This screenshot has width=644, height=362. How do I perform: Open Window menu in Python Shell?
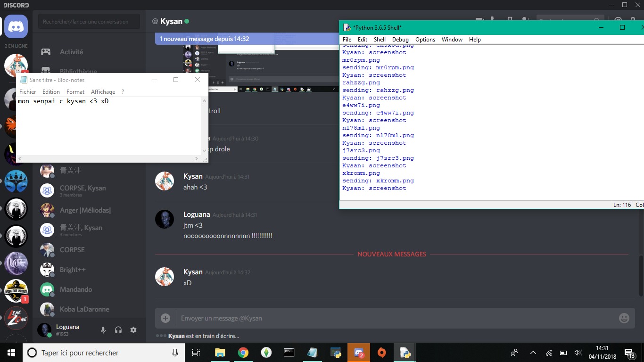click(452, 40)
